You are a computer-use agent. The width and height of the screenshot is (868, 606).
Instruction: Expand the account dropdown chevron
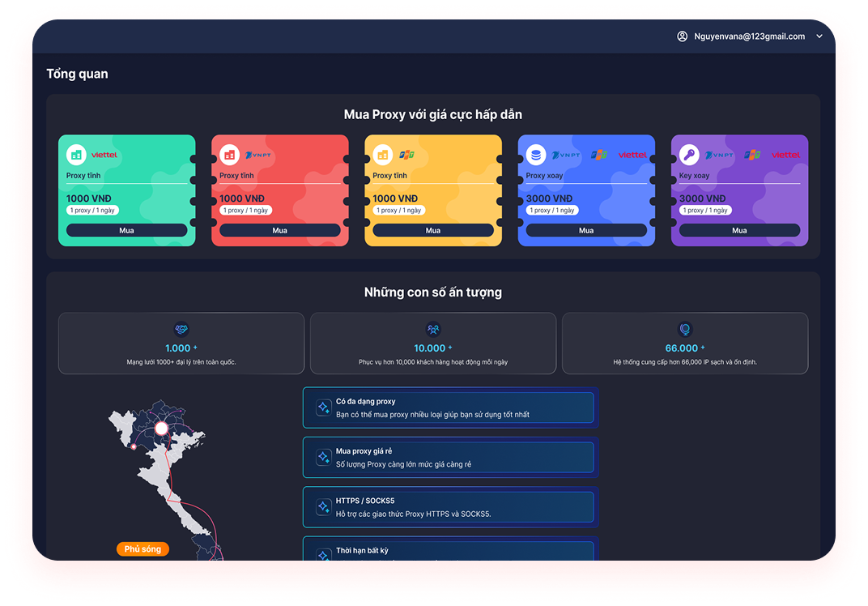coord(819,36)
